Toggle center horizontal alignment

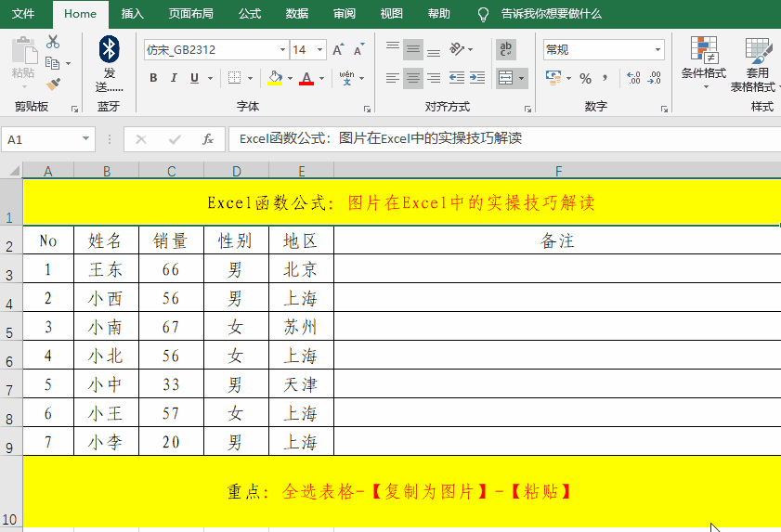click(413, 78)
